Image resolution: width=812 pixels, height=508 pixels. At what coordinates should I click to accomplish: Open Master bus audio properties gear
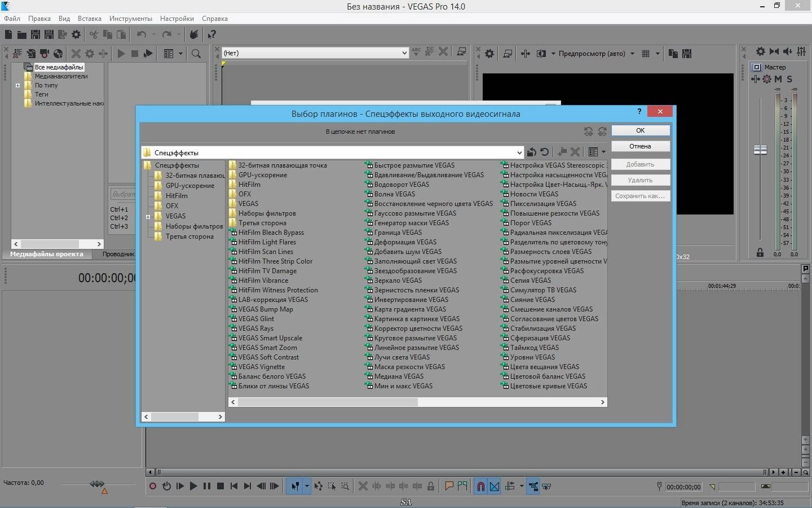[761, 51]
